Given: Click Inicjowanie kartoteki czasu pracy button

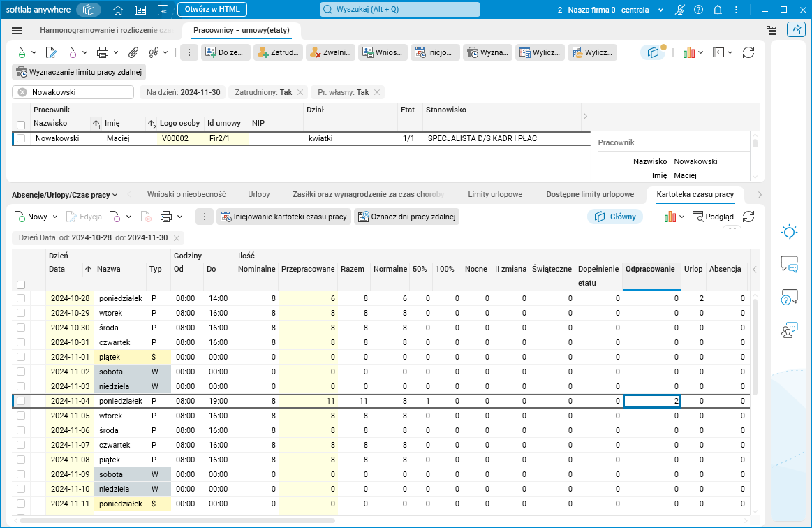Looking at the screenshot, I should [x=283, y=217].
